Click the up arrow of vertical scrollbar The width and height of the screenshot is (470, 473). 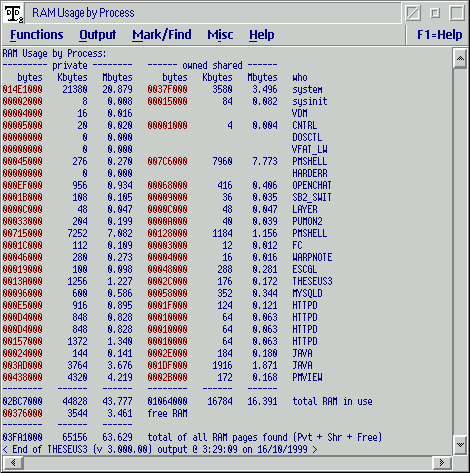(460, 59)
